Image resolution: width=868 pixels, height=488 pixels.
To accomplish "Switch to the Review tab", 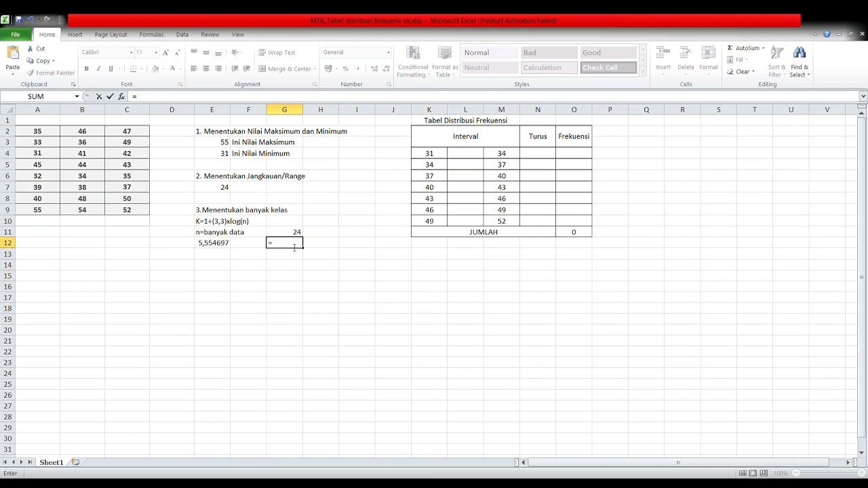I will 210,35.
